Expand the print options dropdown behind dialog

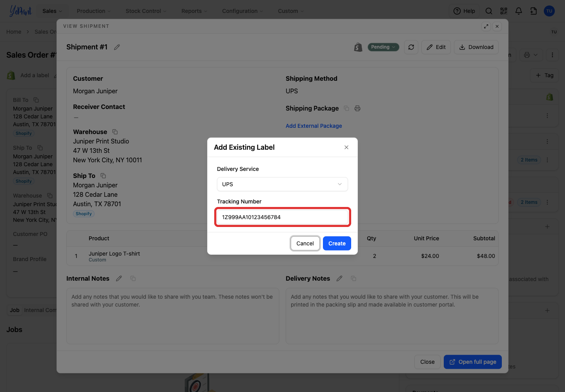531,55
